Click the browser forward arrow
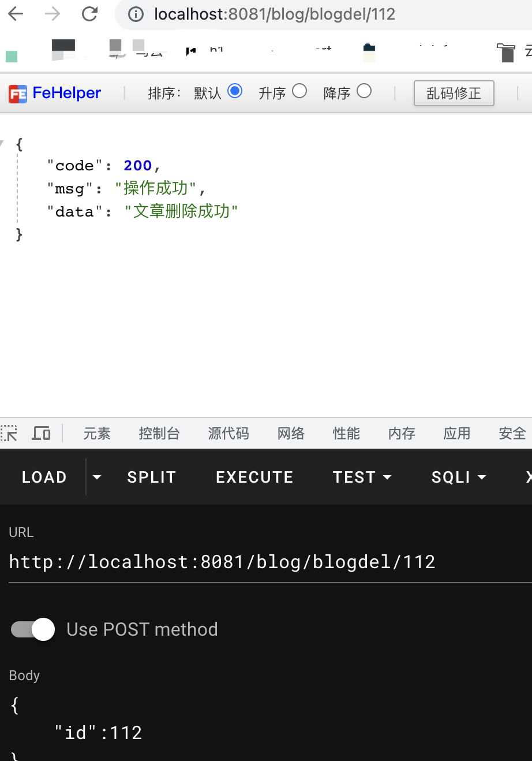This screenshot has width=532, height=761. coord(53,14)
